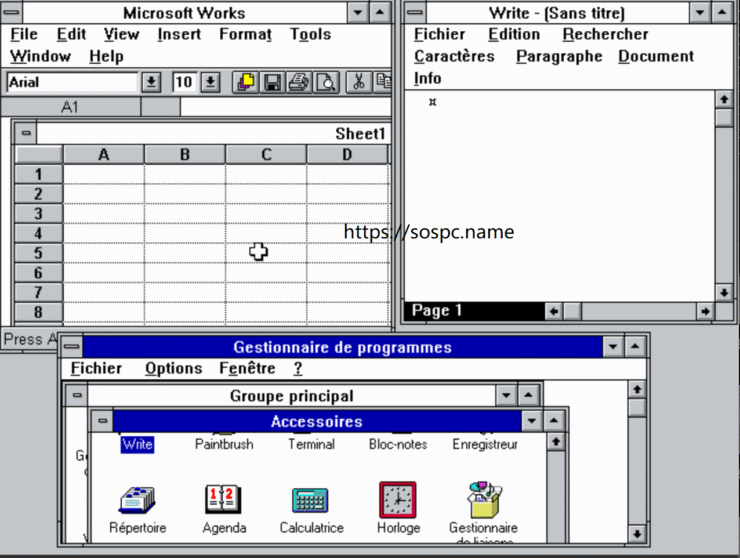
Task: Click the font size field showing 10
Action: (x=185, y=83)
